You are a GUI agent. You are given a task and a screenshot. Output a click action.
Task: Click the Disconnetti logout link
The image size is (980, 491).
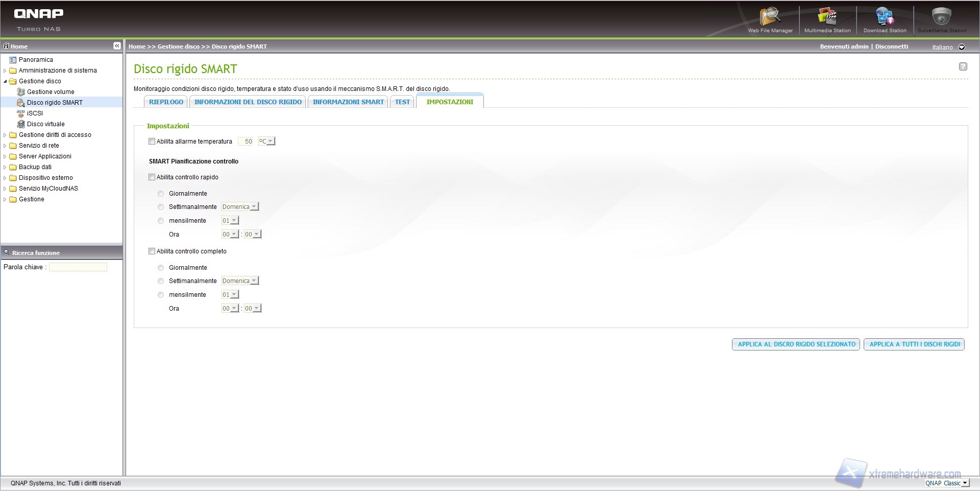(892, 46)
